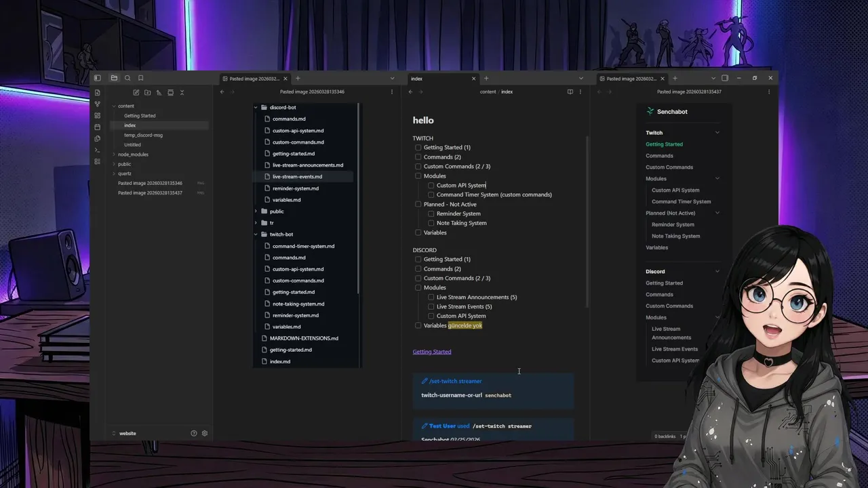This screenshot has height=488, width=868.
Task: Expand the quartz folder
Action: [x=113, y=174]
